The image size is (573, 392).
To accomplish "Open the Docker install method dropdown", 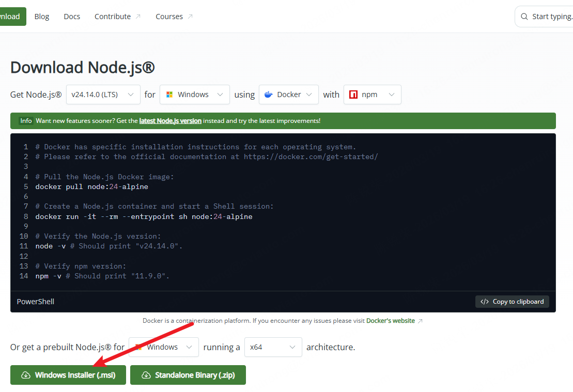I will tap(289, 95).
